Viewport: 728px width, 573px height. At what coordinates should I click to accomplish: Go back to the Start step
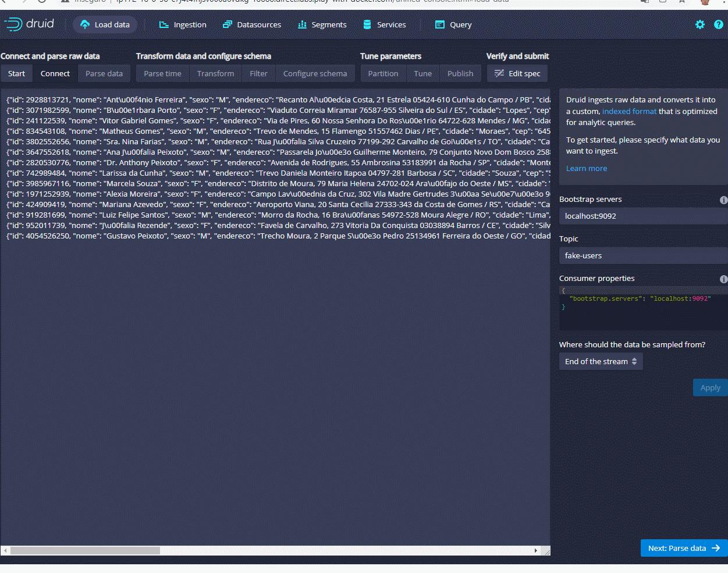16,73
